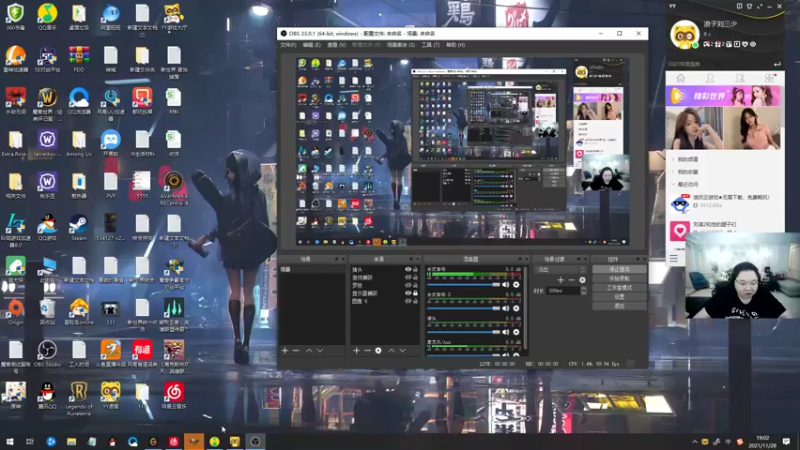
Task: Add a new source with the plus icon in the Sources panel
Action: (x=357, y=351)
